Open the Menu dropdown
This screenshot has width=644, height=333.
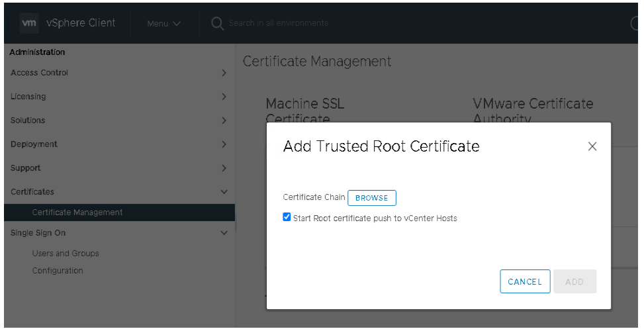[x=164, y=23]
